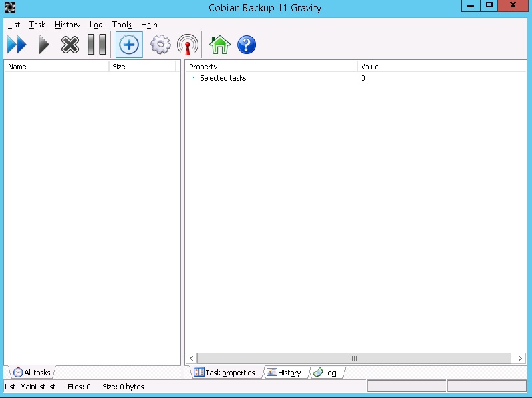532x398 pixels.
Task: Maximize the Cobian Backup window
Action: pos(489,6)
